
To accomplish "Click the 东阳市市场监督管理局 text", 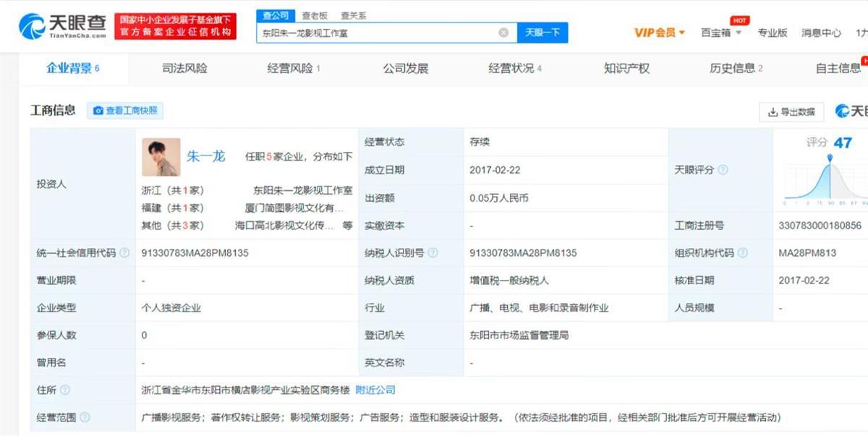I will click(519, 335).
